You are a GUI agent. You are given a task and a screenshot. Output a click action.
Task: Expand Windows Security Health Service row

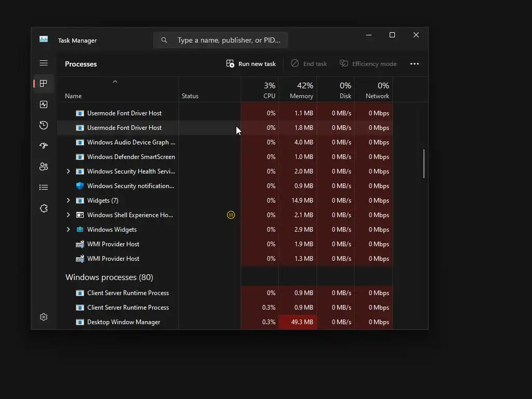coord(68,171)
